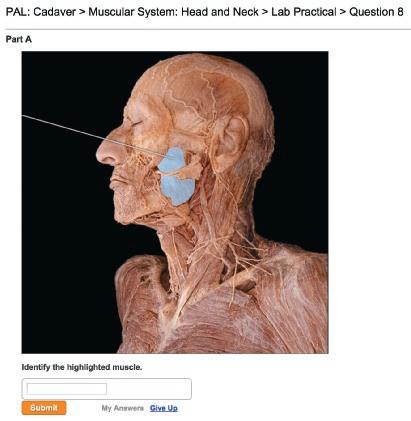Go to the Lab Practical breadcrumb
The width and height of the screenshot is (411, 421).
click(x=304, y=12)
